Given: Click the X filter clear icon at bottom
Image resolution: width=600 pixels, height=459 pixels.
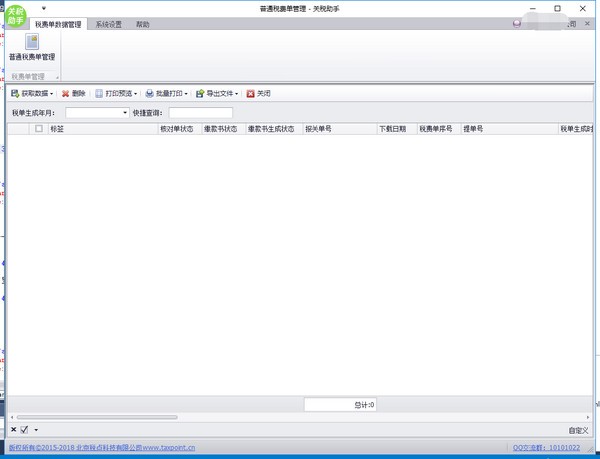Looking at the screenshot, I should click(x=13, y=430).
